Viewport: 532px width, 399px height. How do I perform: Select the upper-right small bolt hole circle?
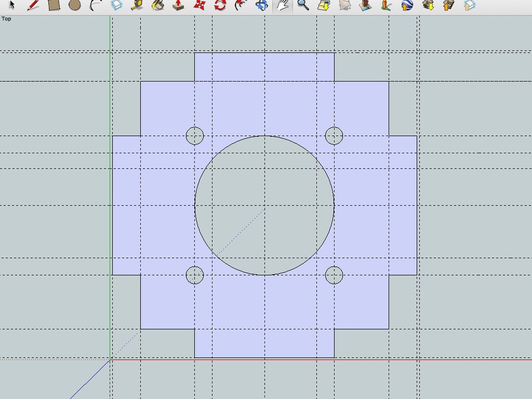334,136
